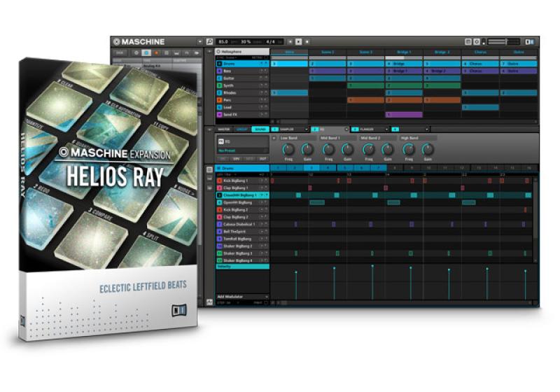Screen dimensions: 560x392
Task: Select the Bridge 1 scene tab
Action: click(404, 52)
